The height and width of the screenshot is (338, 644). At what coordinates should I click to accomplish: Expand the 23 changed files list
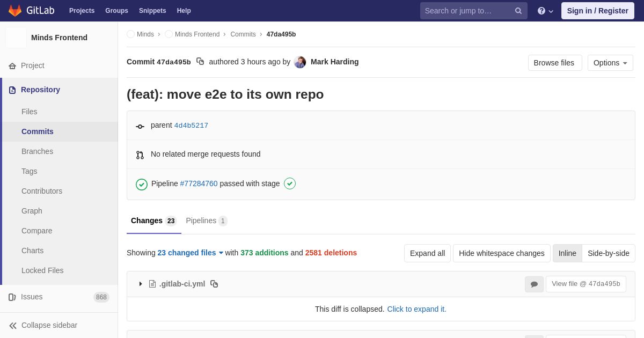[x=191, y=253]
